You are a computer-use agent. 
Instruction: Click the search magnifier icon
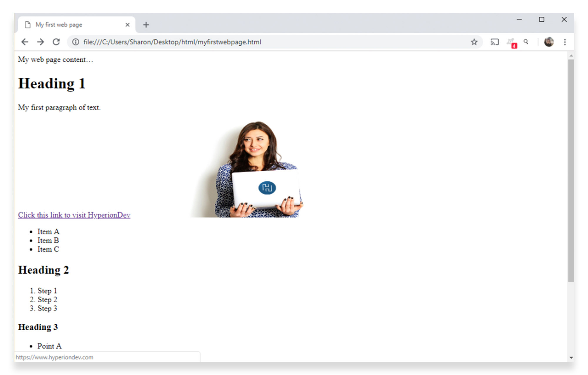coord(526,42)
